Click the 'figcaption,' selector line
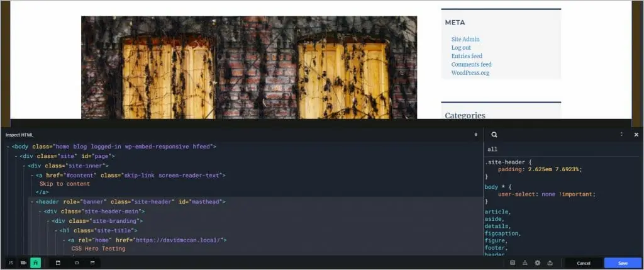Viewport: 644px width, 270px height. [x=502, y=233]
